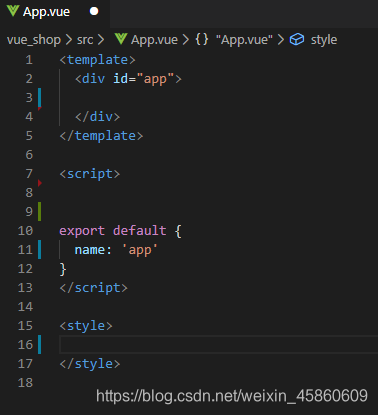This screenshot has height=415, width=378.
Task: Click the cube icon beside style breadcrumb
Action: coord(297,40)
